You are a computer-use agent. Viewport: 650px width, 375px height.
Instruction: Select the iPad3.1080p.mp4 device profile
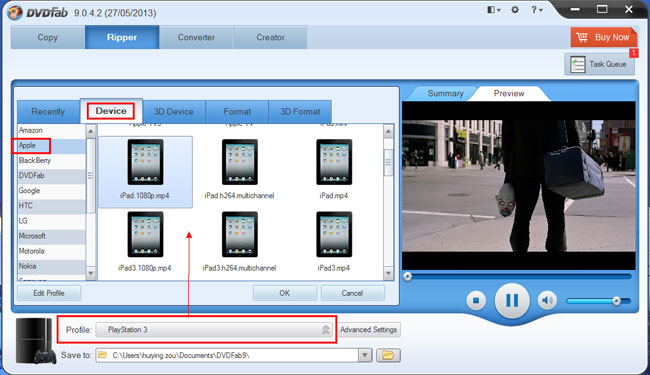[145, 242]
